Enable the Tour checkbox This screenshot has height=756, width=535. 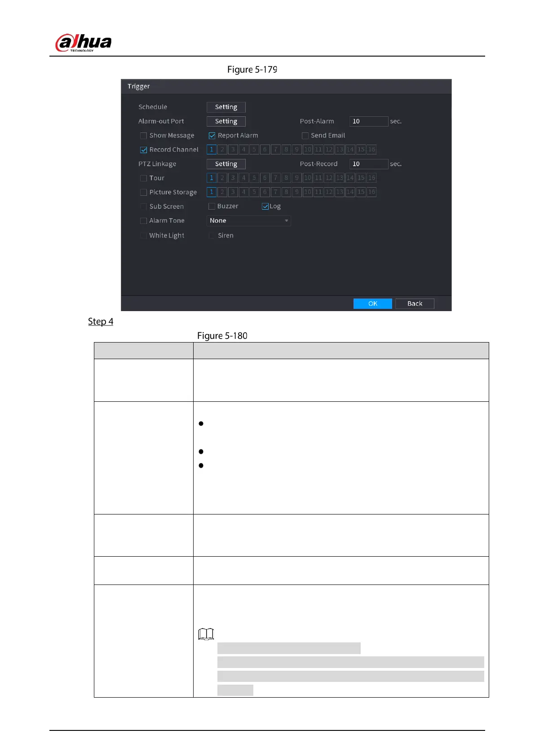[143, 178]
